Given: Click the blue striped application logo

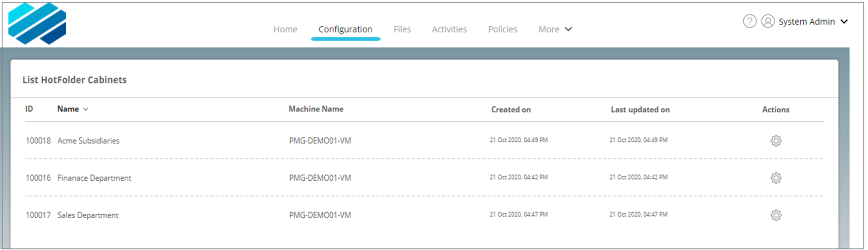Looking at the screenshot, I should coord(37,24).
